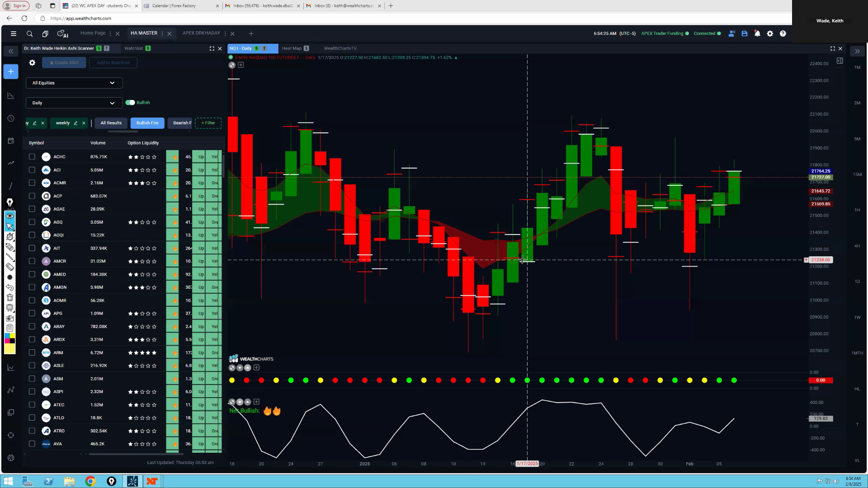This screenshot has width=868, height=488.
Task: Click the black dot color selector
Action: coord(10,277)
